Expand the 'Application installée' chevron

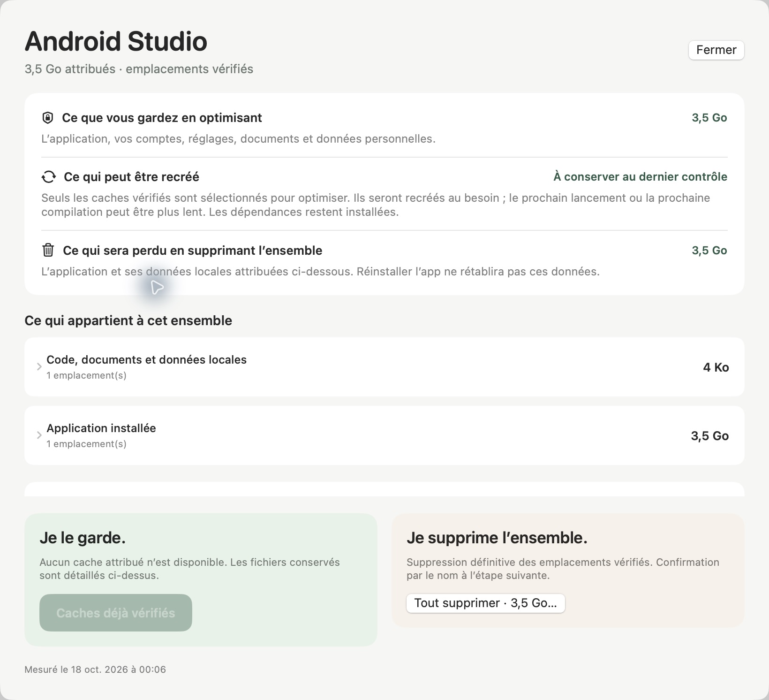[39, 435]
